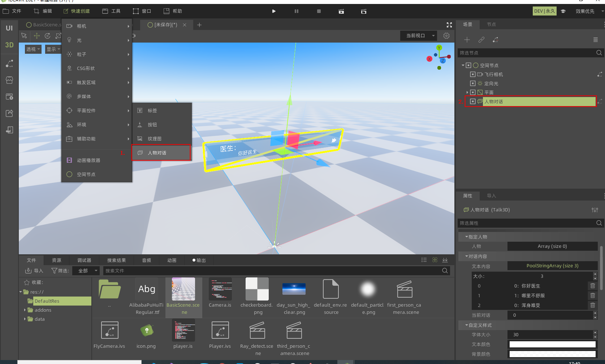Switch to UI editing mode in sidebar
The image size is (605, 364).
click(x=9, y=28)
